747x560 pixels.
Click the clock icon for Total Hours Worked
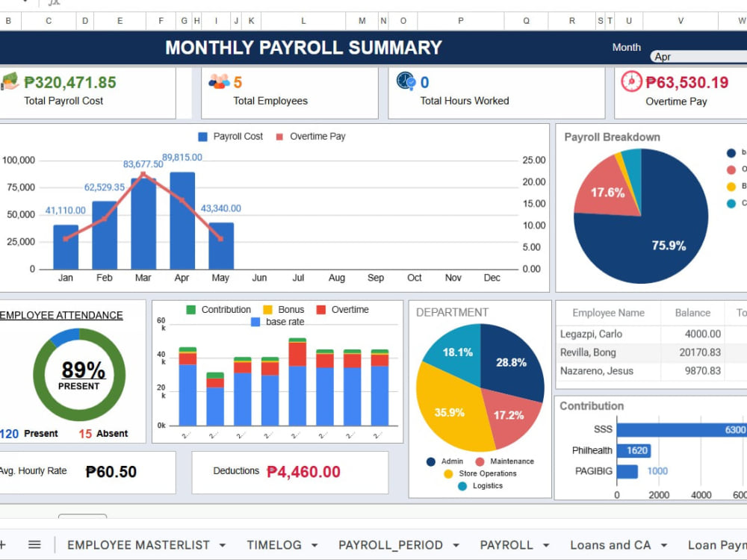(x=406, y=81)
